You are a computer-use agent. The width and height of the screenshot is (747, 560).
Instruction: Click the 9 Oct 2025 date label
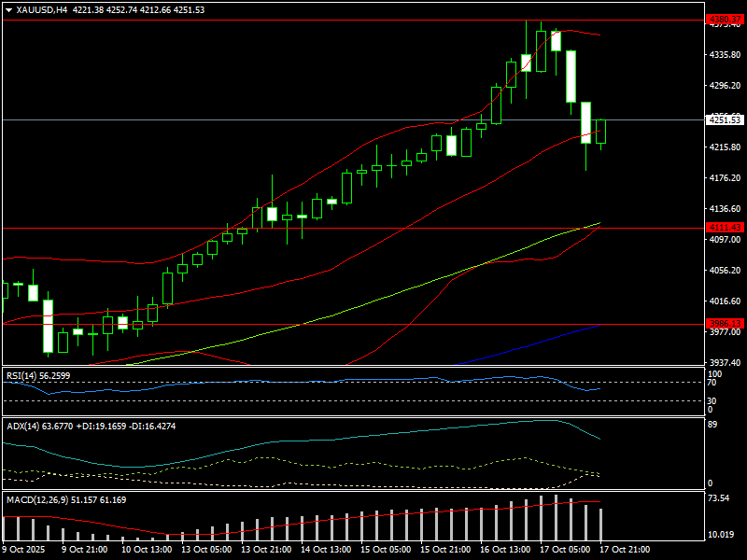24,551
